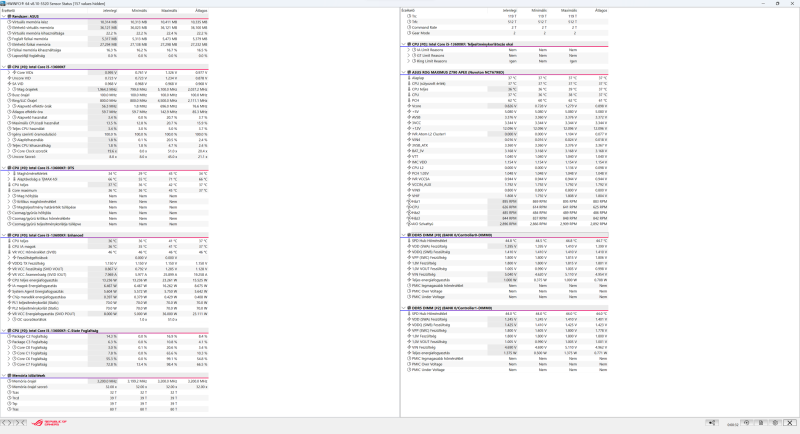Click the clock reset icon in the bottom bar
800x434 pixels.
(x=746, y=423)
